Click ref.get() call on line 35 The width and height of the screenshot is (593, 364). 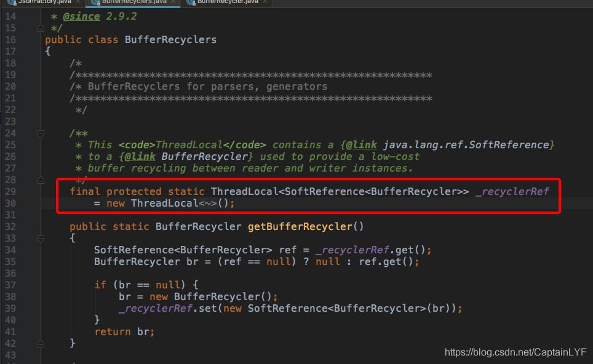point(386,262)
